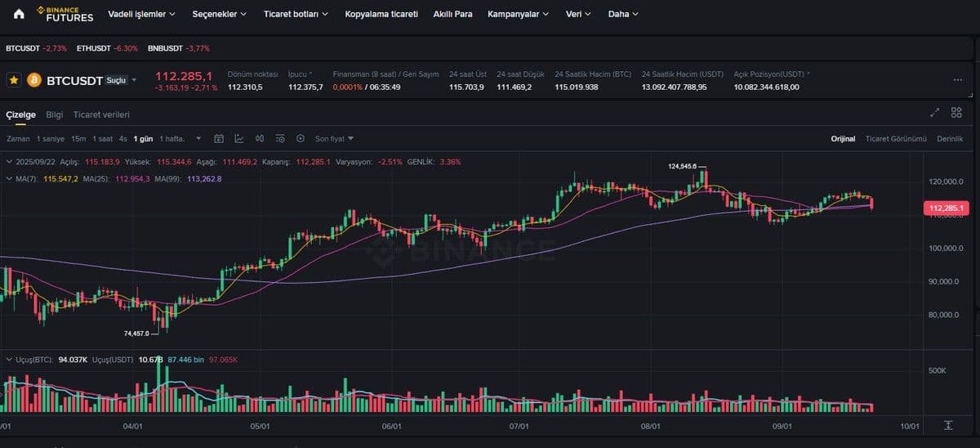Viewport: 980px width, 448px height.
Task: Click the MA(25) value 112.954,3
Action: (x=132, y=178)
